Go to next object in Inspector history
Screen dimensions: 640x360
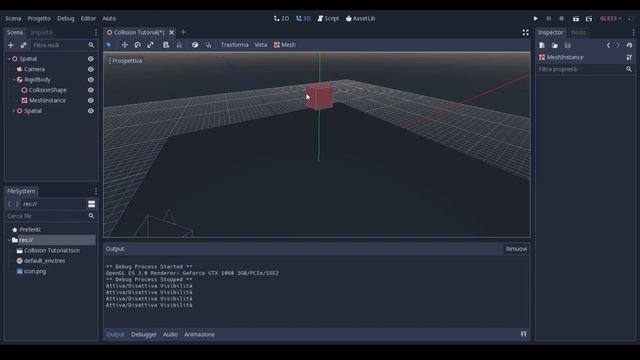[x=618, y=45]
